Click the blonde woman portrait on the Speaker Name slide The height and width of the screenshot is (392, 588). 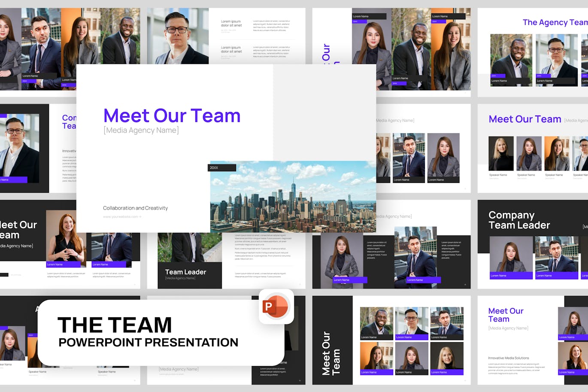(x=501, y=154)
